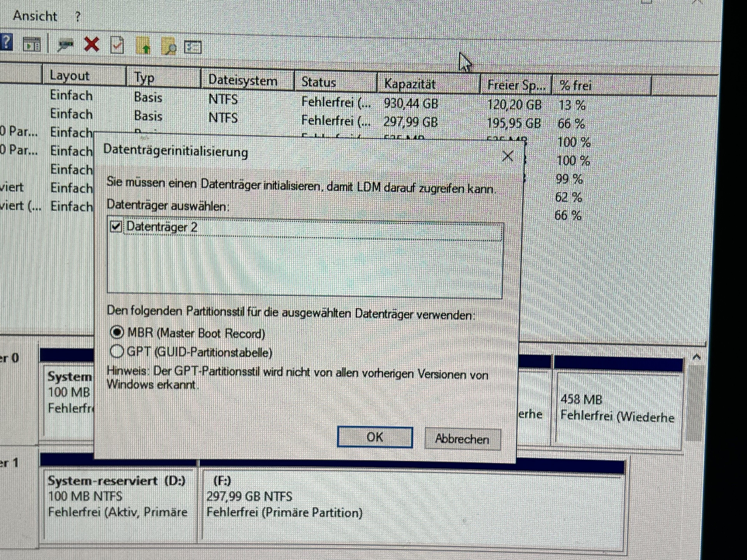The image size is (747, 560).
Task: Click the list view settings toolbar icon
Action: coord(193,47)
